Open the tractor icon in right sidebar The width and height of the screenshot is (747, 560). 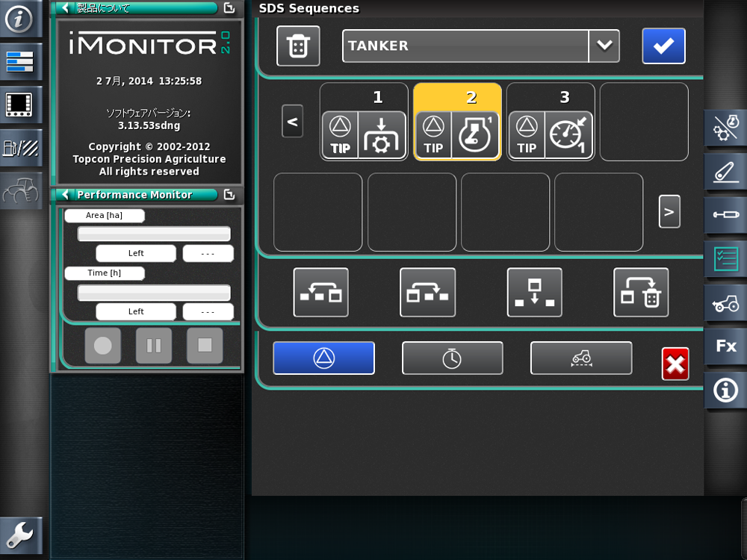pyautogui.click(x=725, y=303)
